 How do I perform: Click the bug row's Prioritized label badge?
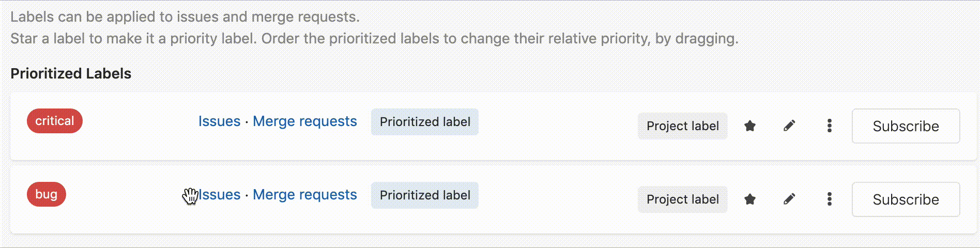tap(425, 195)
